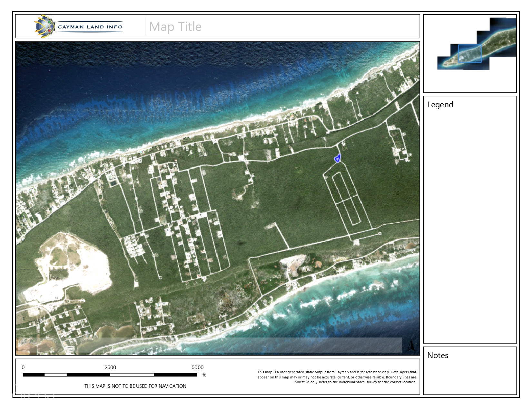The height and width of the screenshot is (411, 532).
Task: Click the 'Map Title' placeholder text
Action: tap(176, 27)
